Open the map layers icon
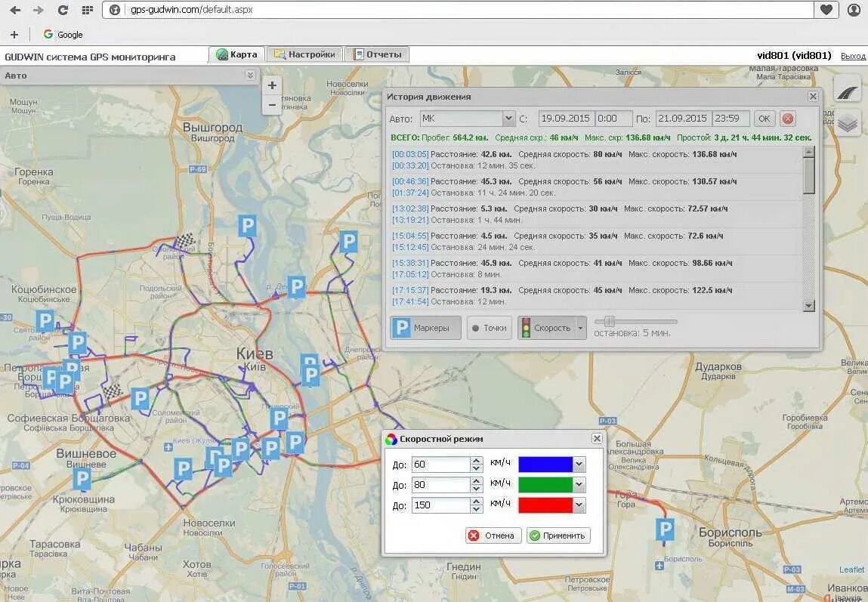868x602 pixels. tap(848, 123)
